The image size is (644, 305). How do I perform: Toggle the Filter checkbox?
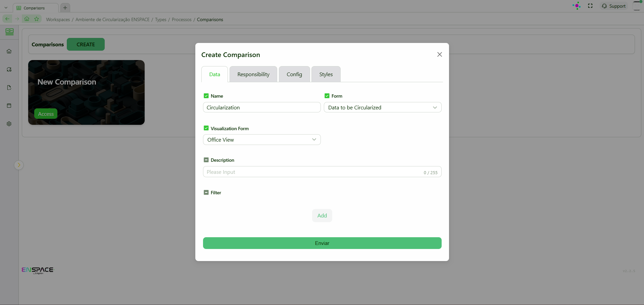[206, 193]
